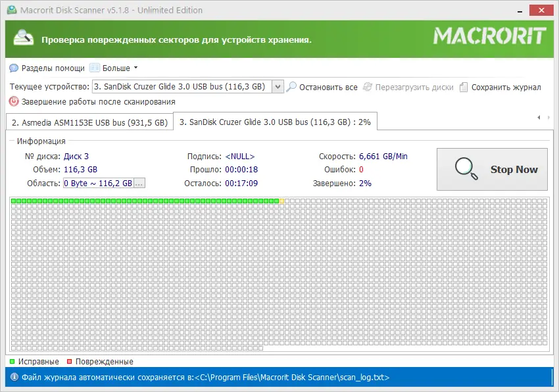Click the Завершено 2% value

pos(365,184)
